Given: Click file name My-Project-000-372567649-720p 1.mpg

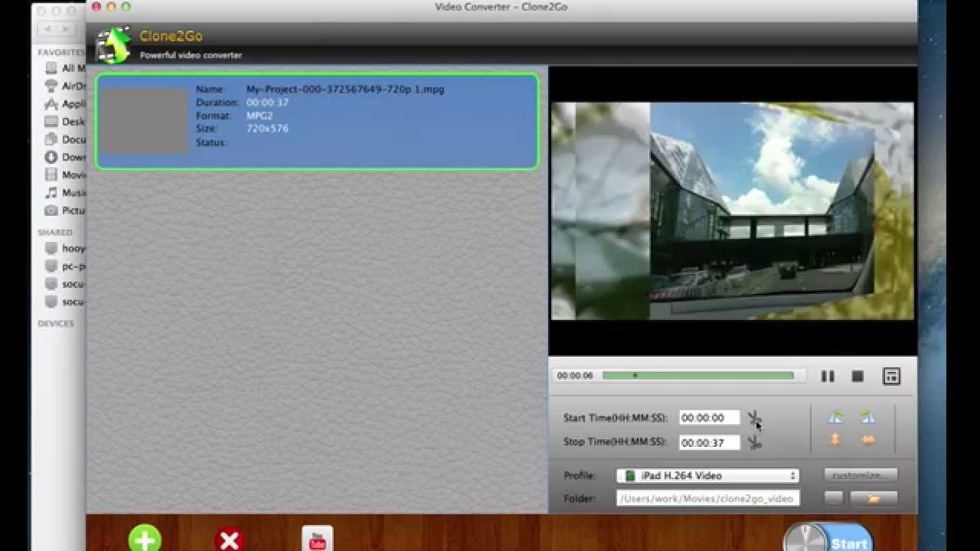Looking at the screenshot, I should 345,90.
